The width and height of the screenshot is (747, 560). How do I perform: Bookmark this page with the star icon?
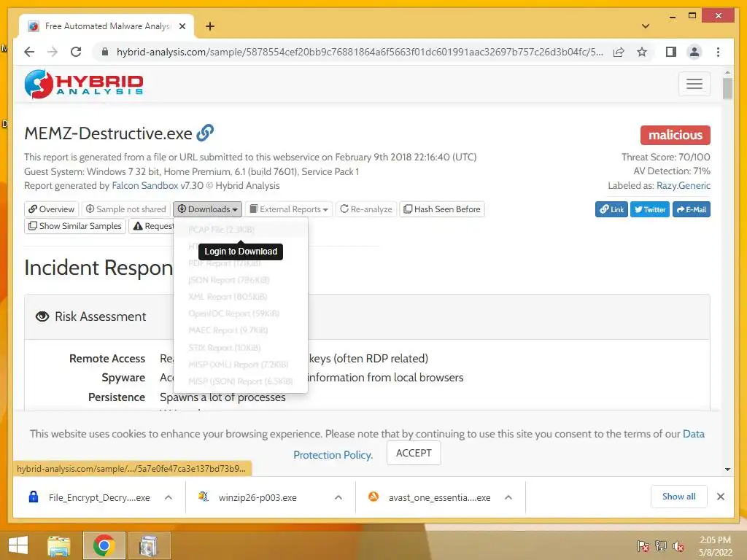[642, 52]
